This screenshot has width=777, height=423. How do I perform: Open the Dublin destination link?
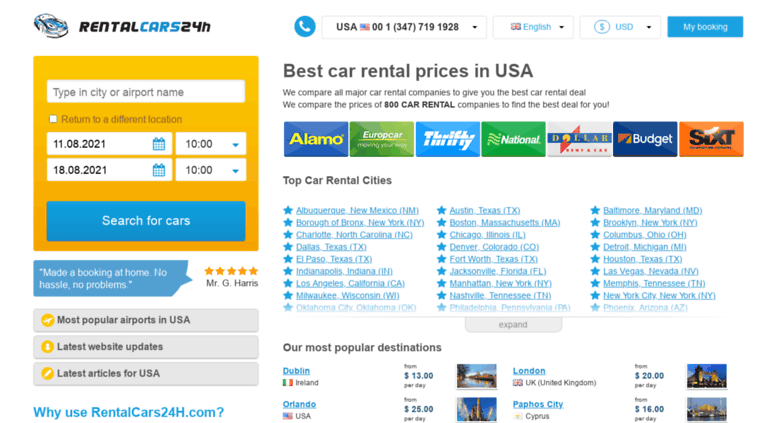coord(296,370)
